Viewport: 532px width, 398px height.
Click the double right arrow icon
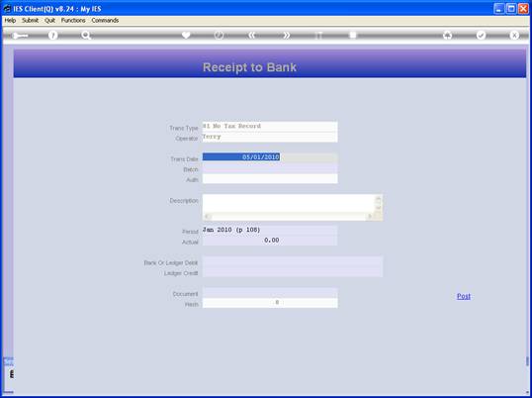click(x=287, y=35)
